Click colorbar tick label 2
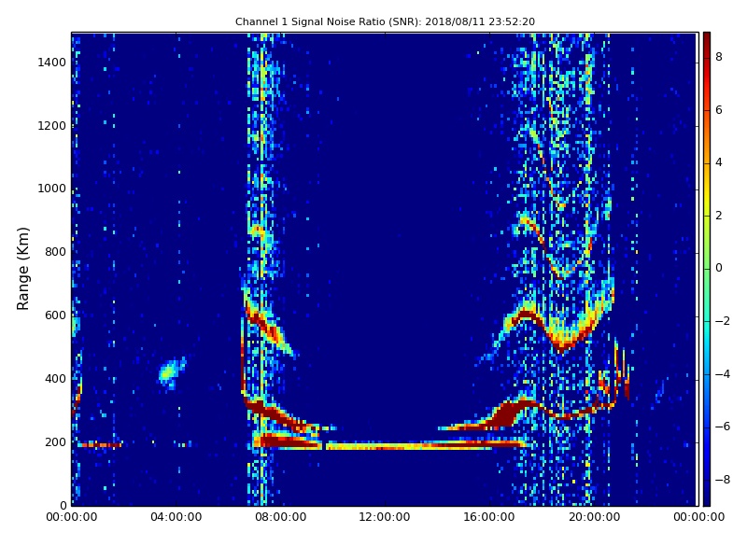Viewport: 747px width, 560px height. click(719, 216)
